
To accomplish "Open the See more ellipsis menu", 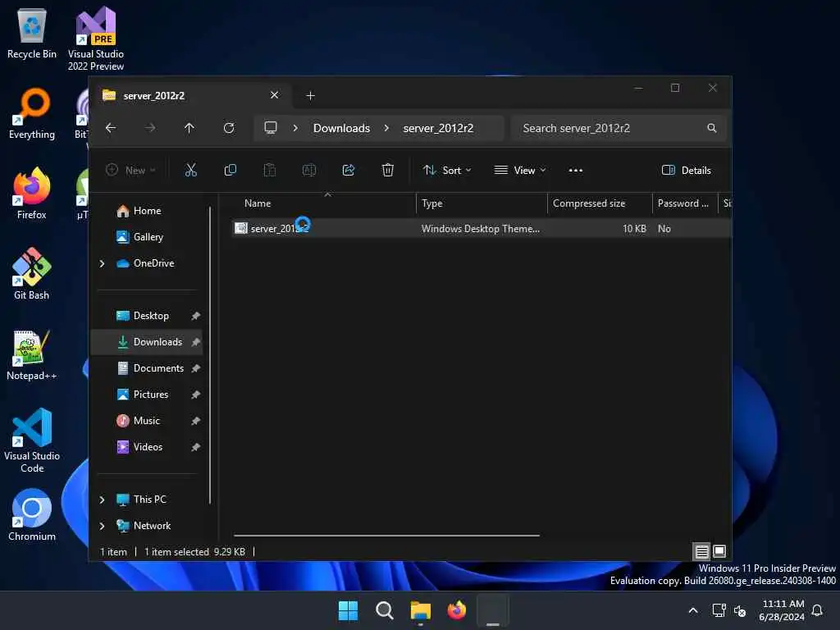I will (x=575, y=171).
